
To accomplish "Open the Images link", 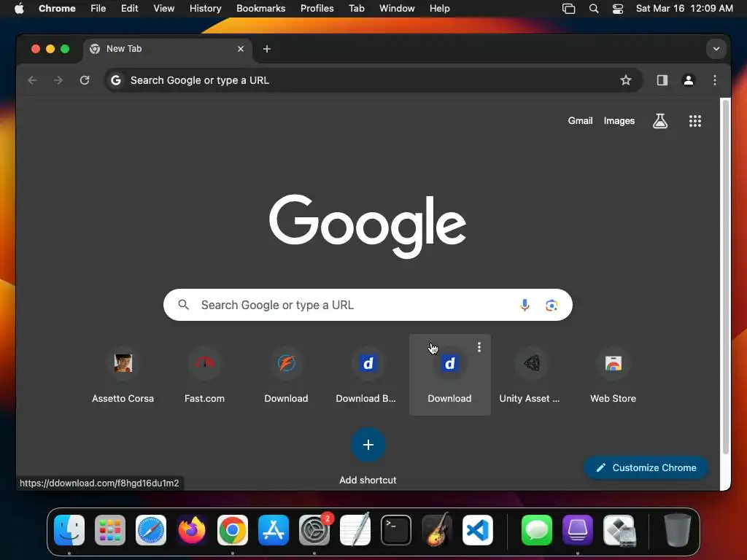I will click(619, 121).
